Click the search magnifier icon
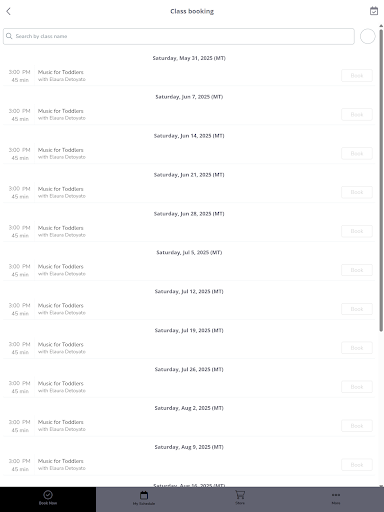 point(9,36)
